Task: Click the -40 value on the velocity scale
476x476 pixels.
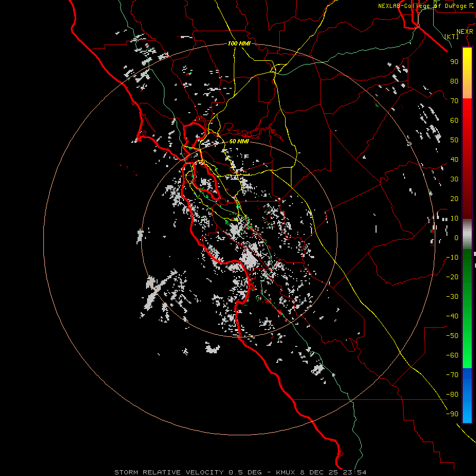Action: tap(452, 316)
